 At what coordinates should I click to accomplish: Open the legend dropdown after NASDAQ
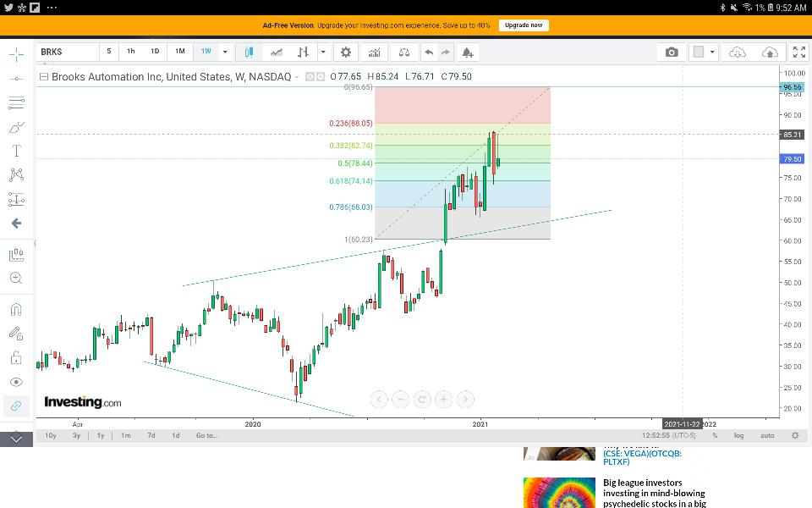tap(297, 77)
